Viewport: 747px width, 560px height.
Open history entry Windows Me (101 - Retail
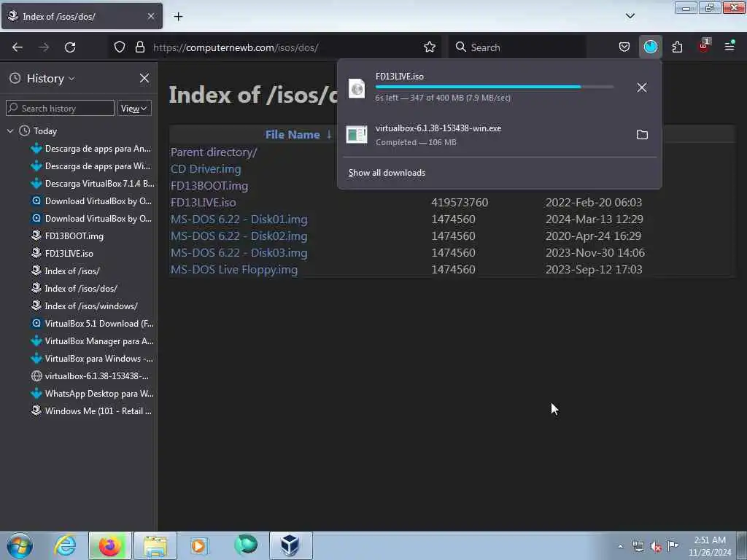pos(92,411)
